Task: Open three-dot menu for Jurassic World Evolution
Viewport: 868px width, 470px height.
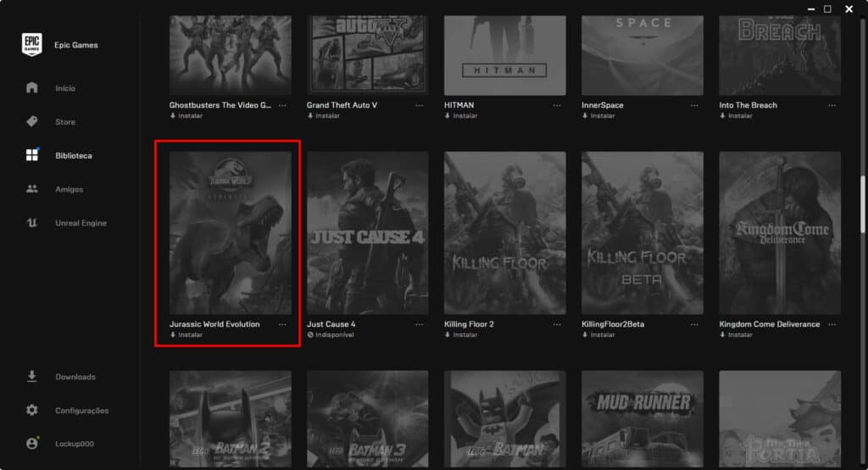Action: point(282,324)
